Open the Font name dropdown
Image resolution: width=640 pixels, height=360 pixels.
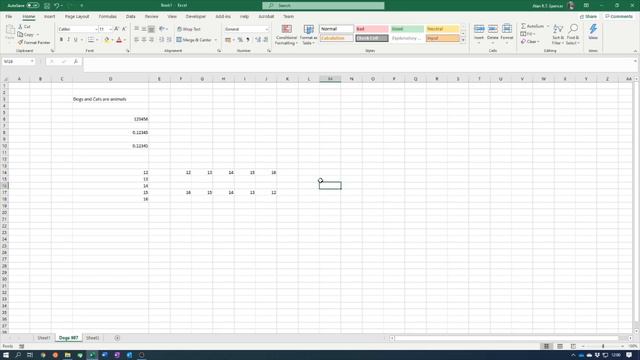(x=96, y=29)
